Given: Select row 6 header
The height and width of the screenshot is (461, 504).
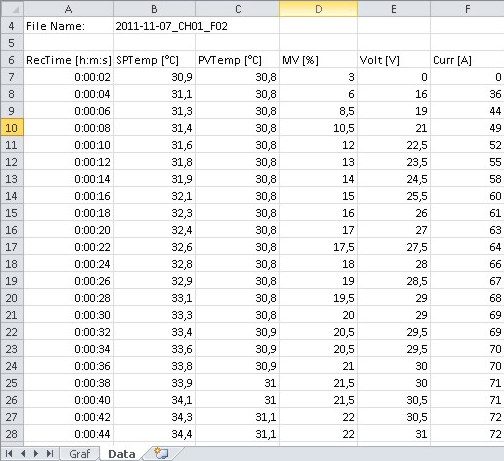Looking at the screenshot, I should coord(12,60).
